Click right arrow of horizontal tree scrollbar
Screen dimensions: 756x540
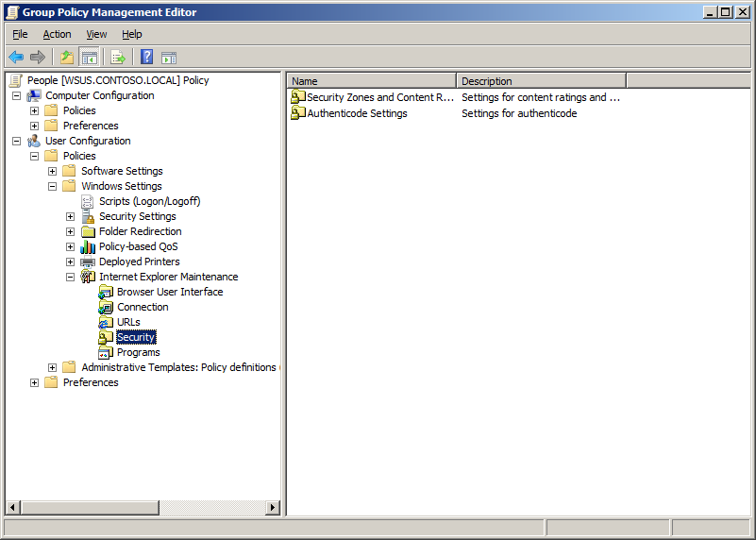coord(273,508)
